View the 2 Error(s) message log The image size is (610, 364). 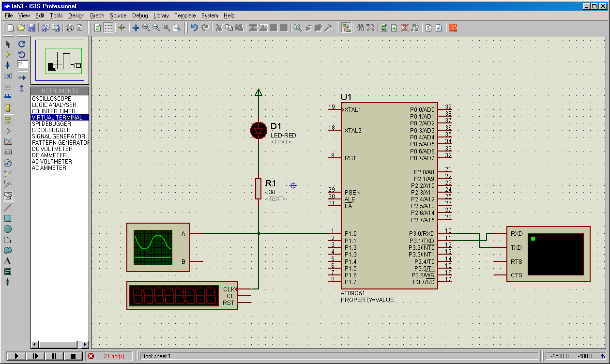(109, 356)
